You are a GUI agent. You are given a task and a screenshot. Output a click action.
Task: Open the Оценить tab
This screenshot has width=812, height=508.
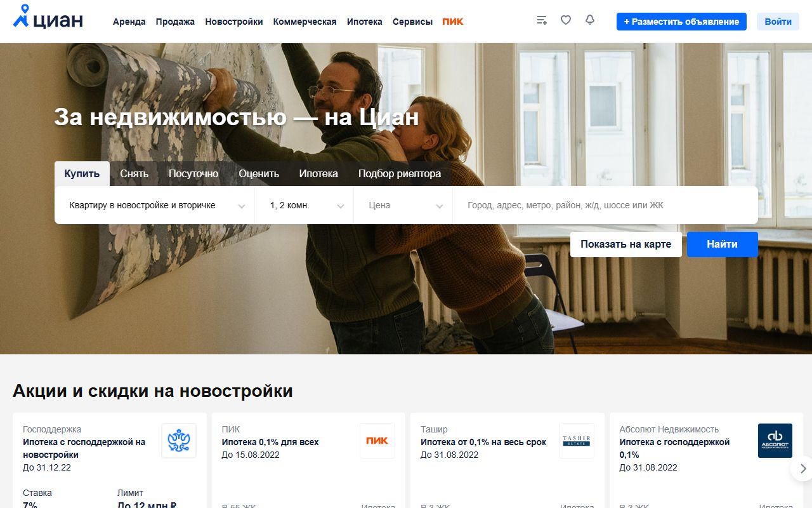point(259,174)
